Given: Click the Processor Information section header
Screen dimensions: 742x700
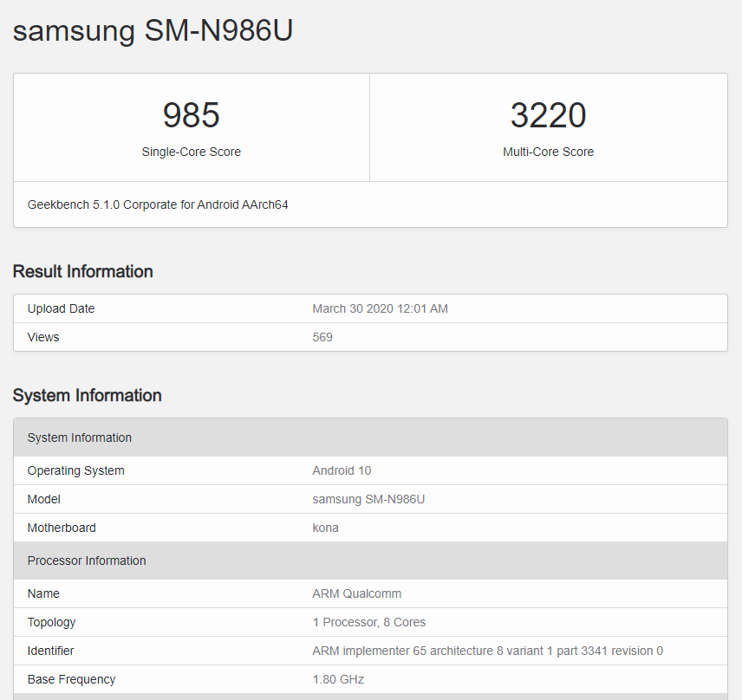Looking at the screenshot, I should tap(86, 561).
